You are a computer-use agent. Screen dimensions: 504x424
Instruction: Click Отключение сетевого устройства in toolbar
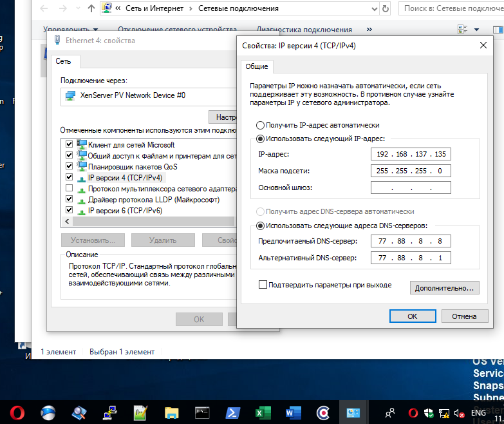pyautogui.click(x=177, y=30)
